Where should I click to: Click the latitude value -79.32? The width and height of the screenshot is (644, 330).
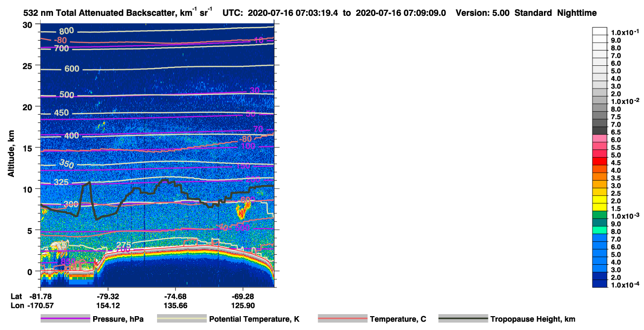(x=107, y=296)
